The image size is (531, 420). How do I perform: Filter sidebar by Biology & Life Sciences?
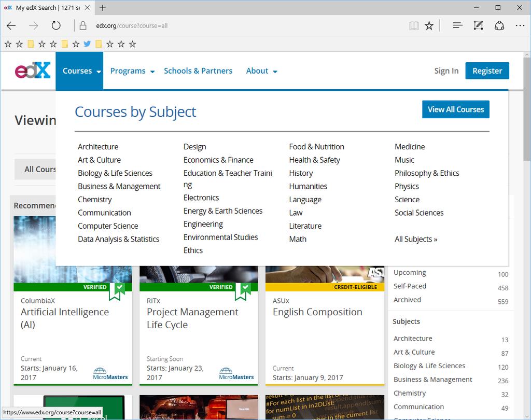pos(429,366)
